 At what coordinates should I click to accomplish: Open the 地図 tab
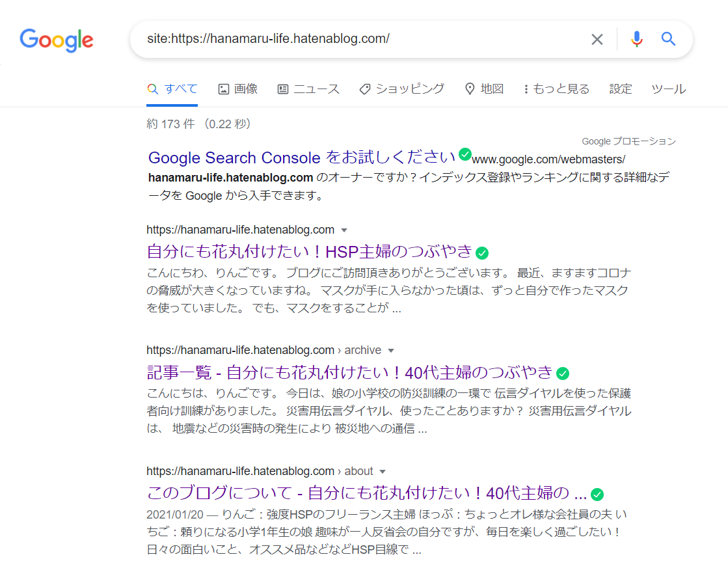[484, 89]
